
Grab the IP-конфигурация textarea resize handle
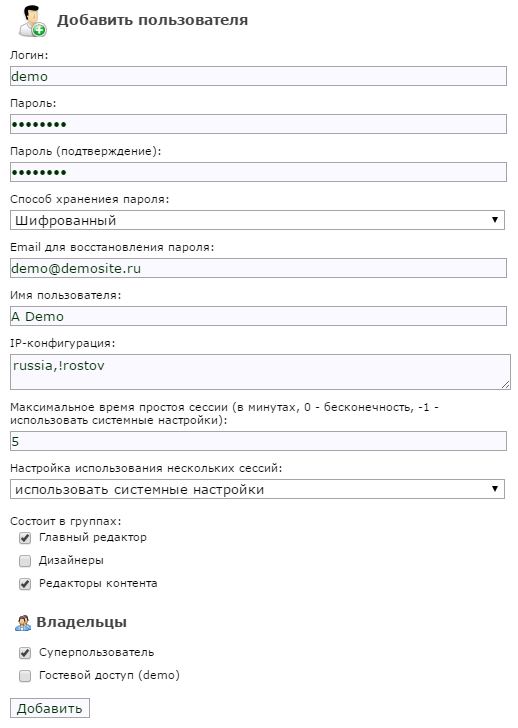point(505,384)
